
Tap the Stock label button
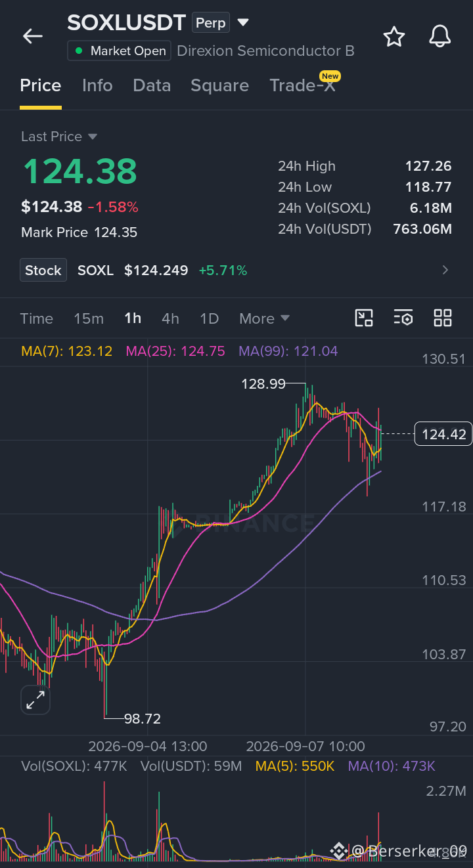coord(43,270)
